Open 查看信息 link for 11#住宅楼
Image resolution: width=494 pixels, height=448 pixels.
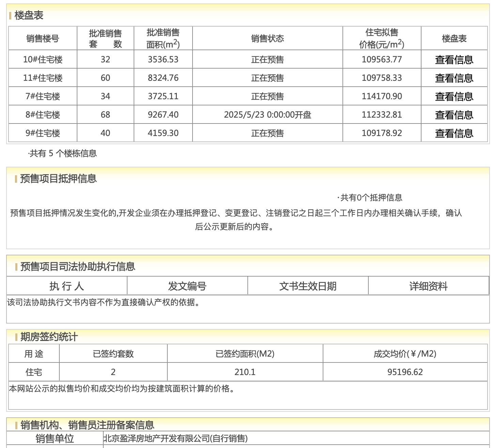pyautogui.click(x=454, y=78)
